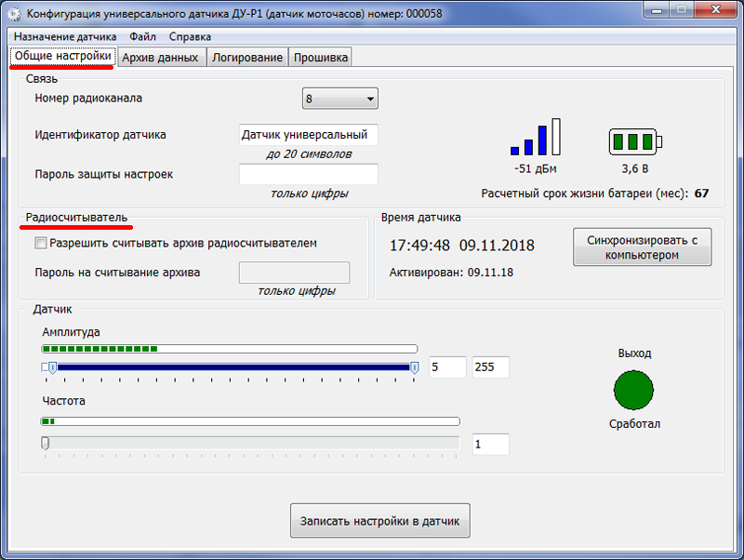The width and height of the screenshot is (744, 560).
Task: Click the battery life value 67
Action: (701, 193)
